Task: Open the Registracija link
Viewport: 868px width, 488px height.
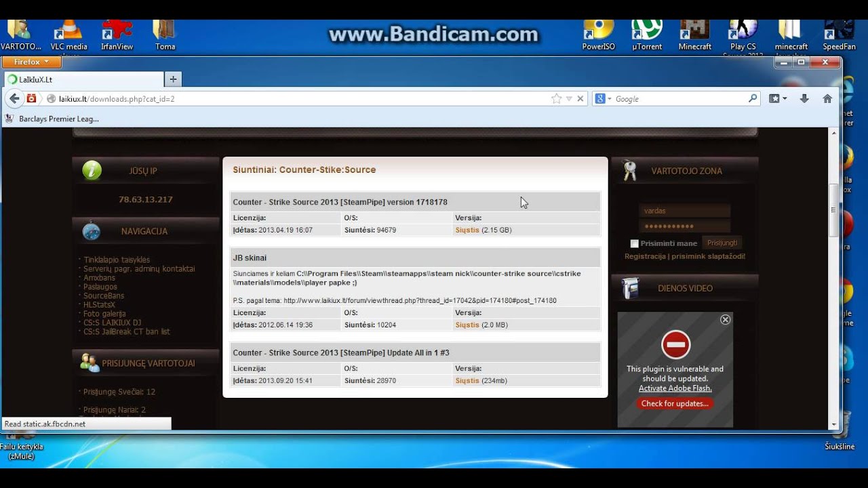Action: click(644, 256)
